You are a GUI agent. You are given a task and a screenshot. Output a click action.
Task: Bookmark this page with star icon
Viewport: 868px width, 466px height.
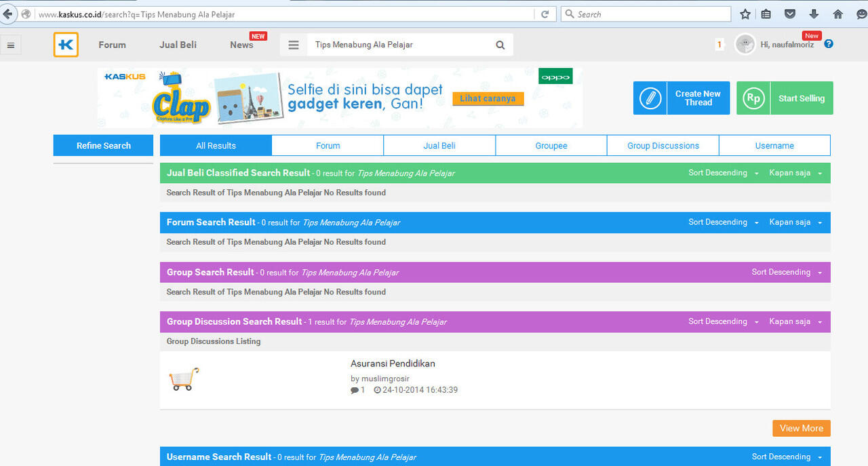click(x=745, y=14)
